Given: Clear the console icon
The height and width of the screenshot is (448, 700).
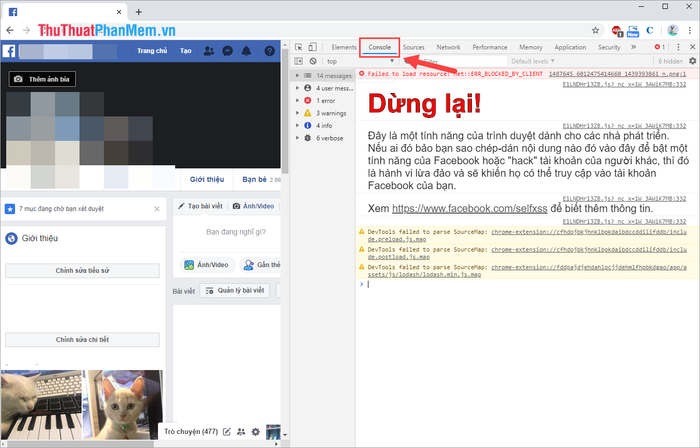Looking at the screenshot, I should (313, 61).
